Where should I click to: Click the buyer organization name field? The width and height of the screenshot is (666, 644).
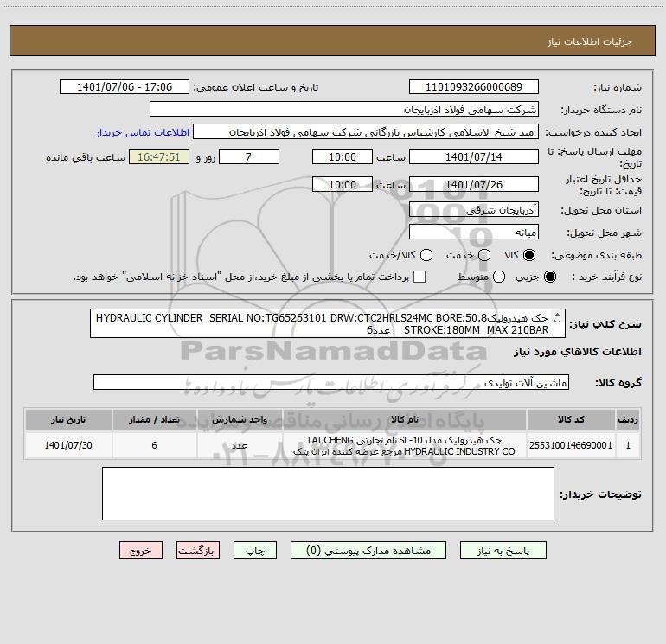(x=344, y=109)
